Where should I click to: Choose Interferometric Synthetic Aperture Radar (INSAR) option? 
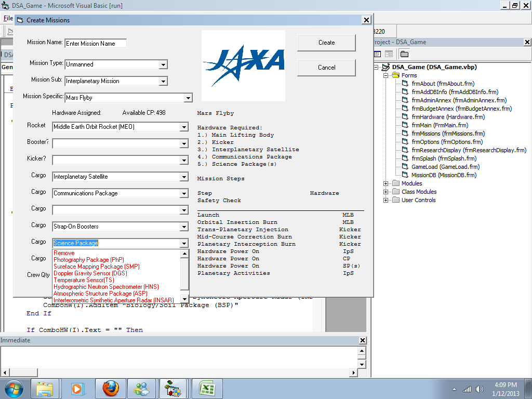(116, 300)
